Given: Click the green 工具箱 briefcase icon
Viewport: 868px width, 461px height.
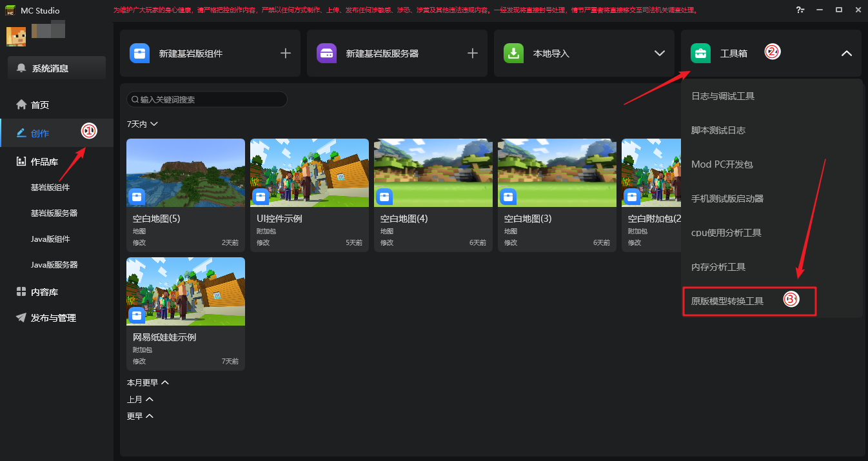Looking at the screenshot, I should click(x=700, y=53).
